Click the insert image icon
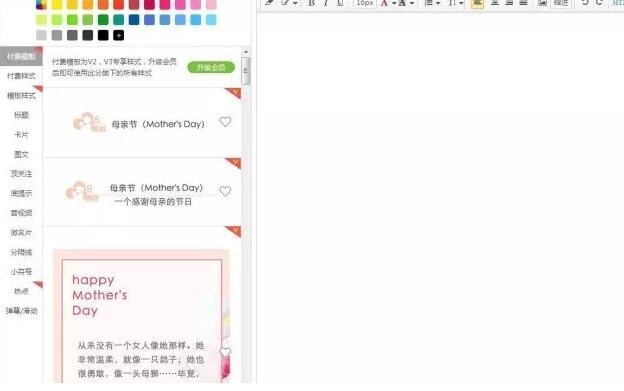 point(542,3)
